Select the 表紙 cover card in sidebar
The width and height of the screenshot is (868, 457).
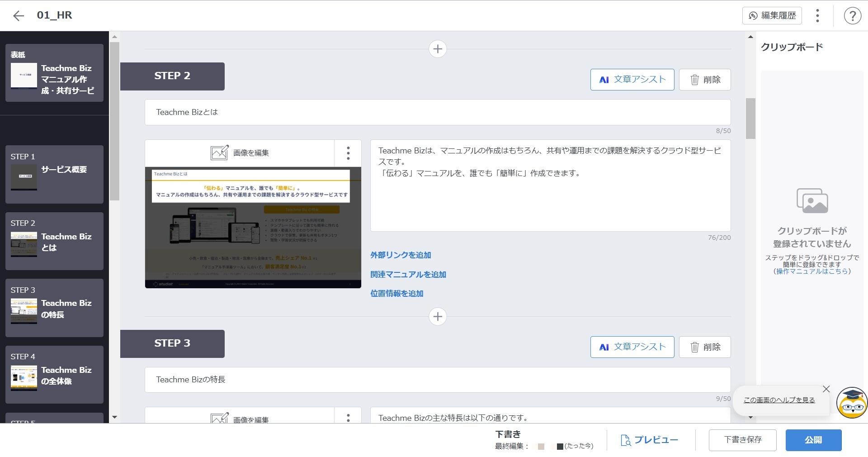click(x=54, y=73)
